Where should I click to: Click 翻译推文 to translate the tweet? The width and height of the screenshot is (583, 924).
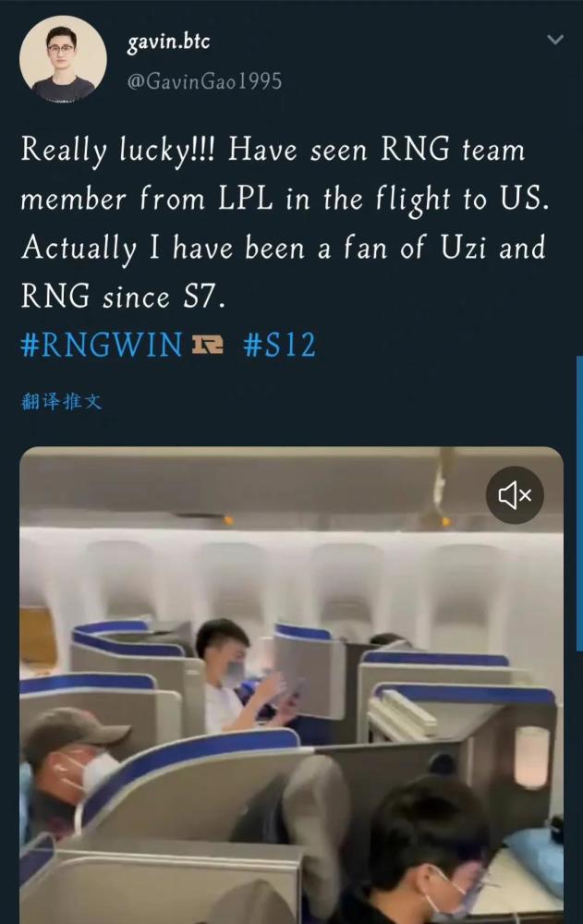point(61,402)
